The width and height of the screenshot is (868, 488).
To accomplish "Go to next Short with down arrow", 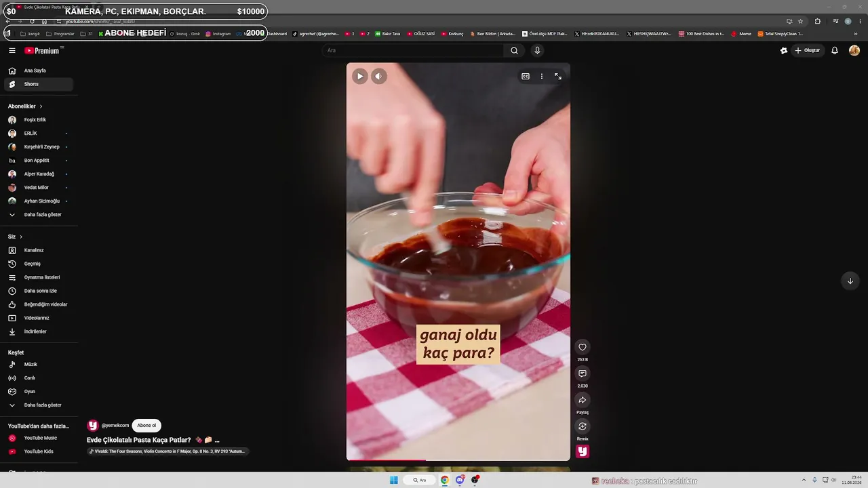I will coord(850,281).
